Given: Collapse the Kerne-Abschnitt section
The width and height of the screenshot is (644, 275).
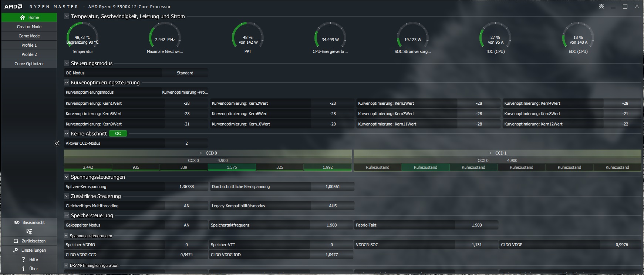Looking at the screenshot, I should (x=67, y=134).
